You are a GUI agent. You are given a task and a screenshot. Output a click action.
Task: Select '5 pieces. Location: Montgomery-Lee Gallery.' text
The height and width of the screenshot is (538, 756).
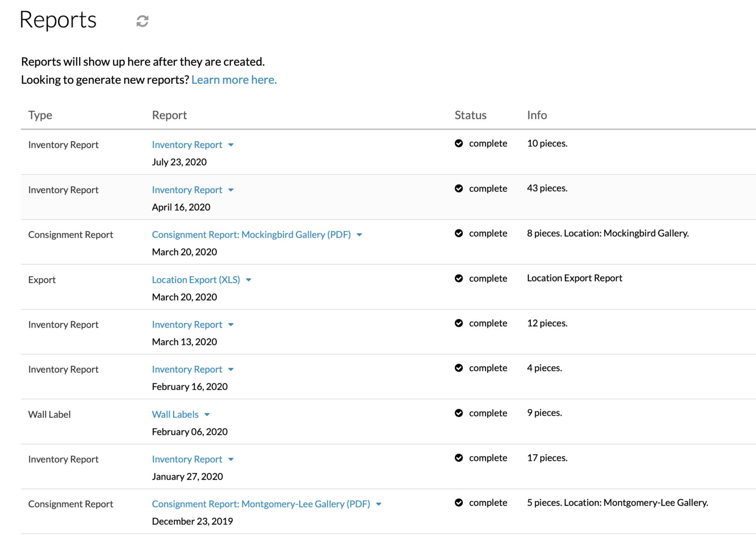pyautogui.click(x=617, y=503)
